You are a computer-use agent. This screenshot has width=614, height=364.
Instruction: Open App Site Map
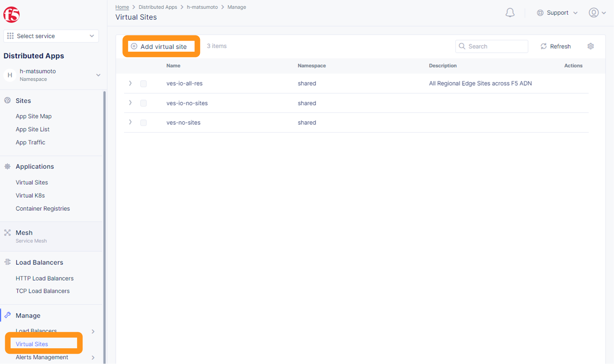(x=34, y=116)
